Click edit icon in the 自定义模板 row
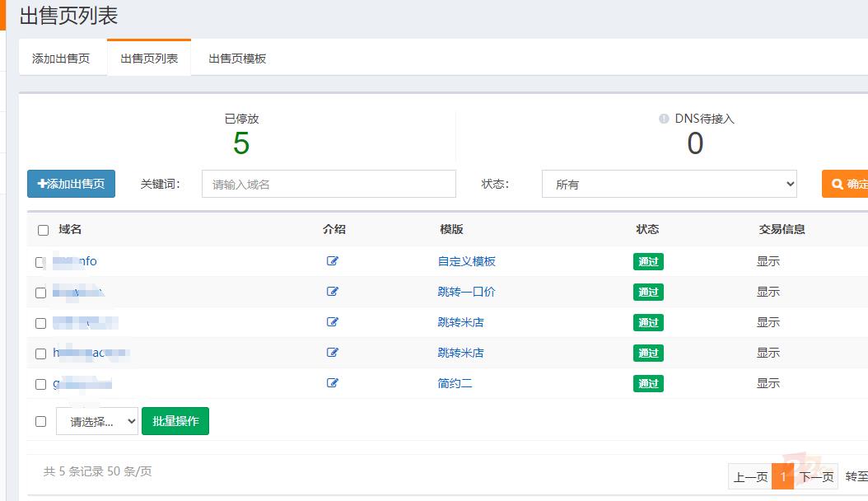The image size is (868, 501). pyautogui.click(x=333, y=261)
